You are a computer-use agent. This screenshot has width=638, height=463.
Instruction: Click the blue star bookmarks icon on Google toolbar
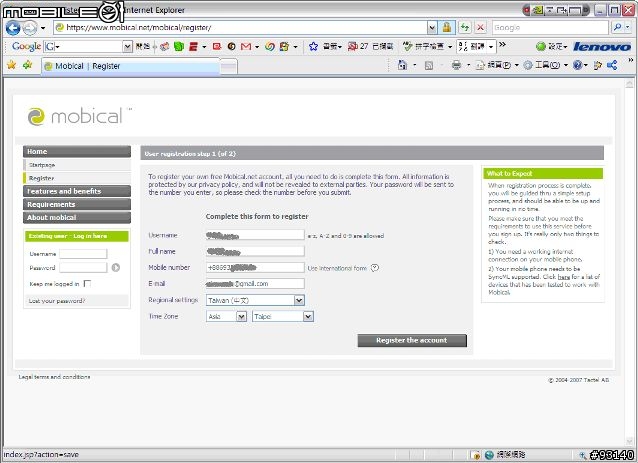313,46
